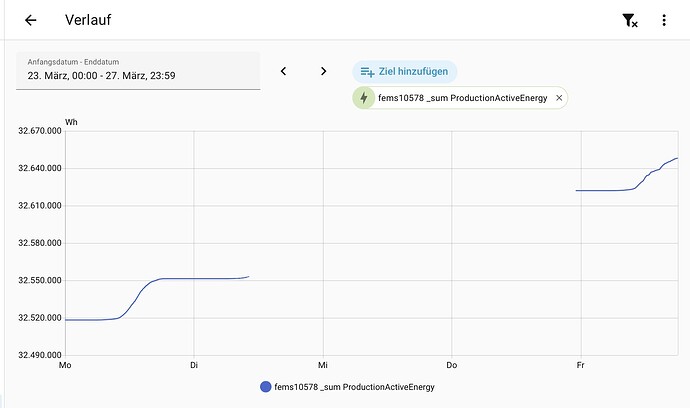
Task: Click the Ziel hinzufügen button
Action: pyautogui.click(x=405, y=72)
